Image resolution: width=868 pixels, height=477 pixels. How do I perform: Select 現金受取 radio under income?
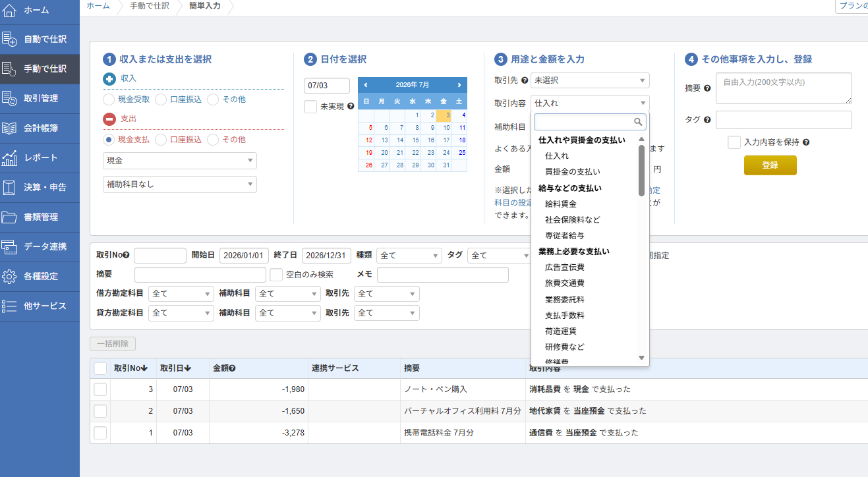pos(109,99)
